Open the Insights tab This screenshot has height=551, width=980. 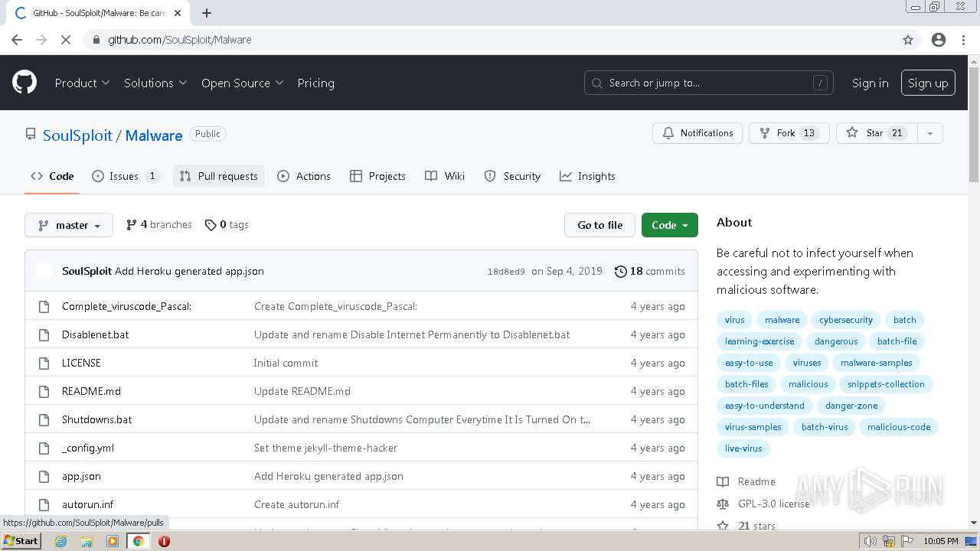pos(587,176)
